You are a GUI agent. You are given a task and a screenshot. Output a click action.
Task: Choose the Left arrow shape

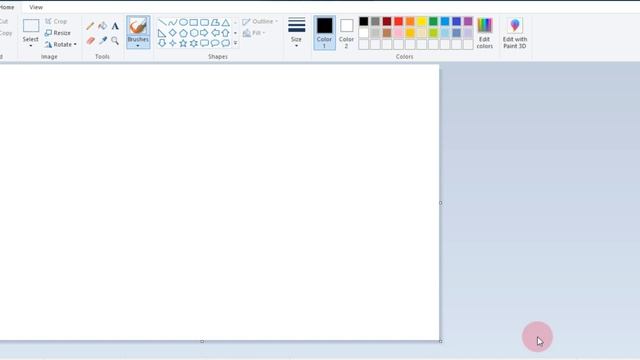coord(215,33)
